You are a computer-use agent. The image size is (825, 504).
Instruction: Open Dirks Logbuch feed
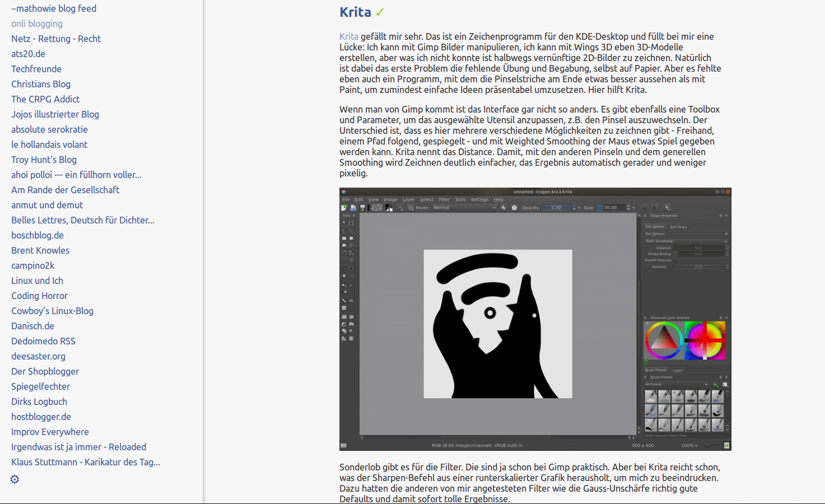[39, 402]
